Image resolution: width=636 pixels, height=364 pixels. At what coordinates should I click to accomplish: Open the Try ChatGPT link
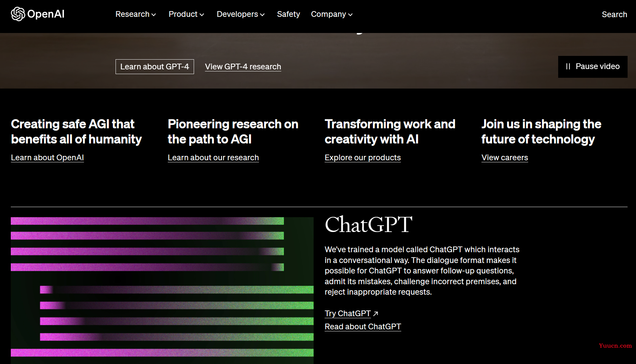click(348, 313)
